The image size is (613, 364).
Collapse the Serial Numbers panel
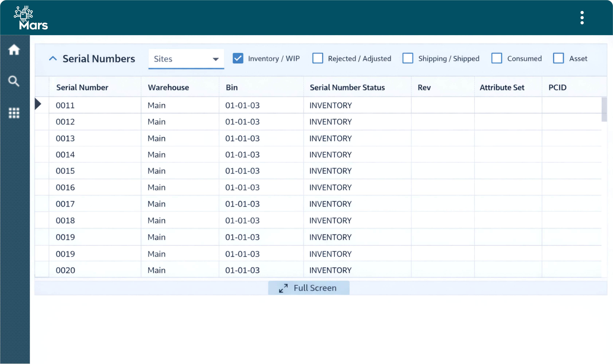pyautogui.click(x=53, y=59)
